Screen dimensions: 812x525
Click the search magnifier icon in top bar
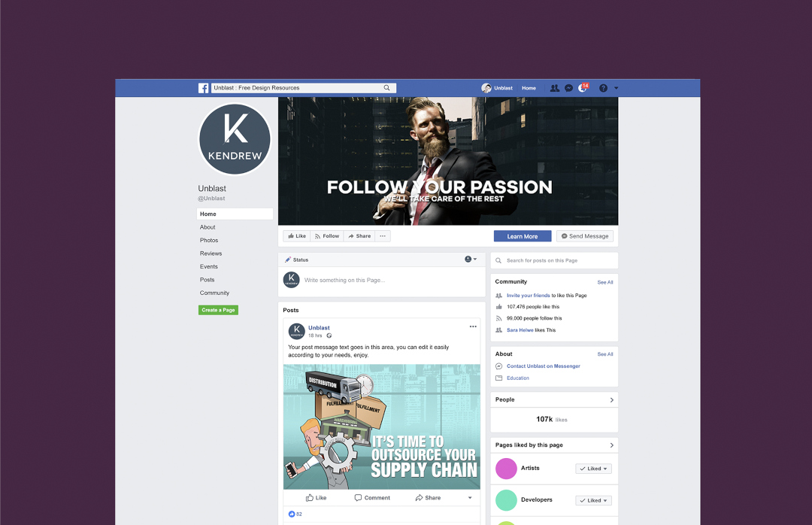tap(387, 88)
